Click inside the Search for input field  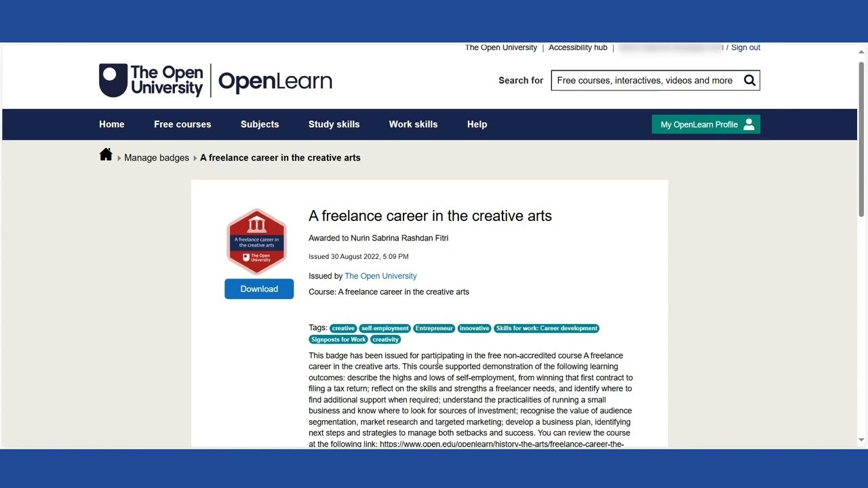point(644,80)
